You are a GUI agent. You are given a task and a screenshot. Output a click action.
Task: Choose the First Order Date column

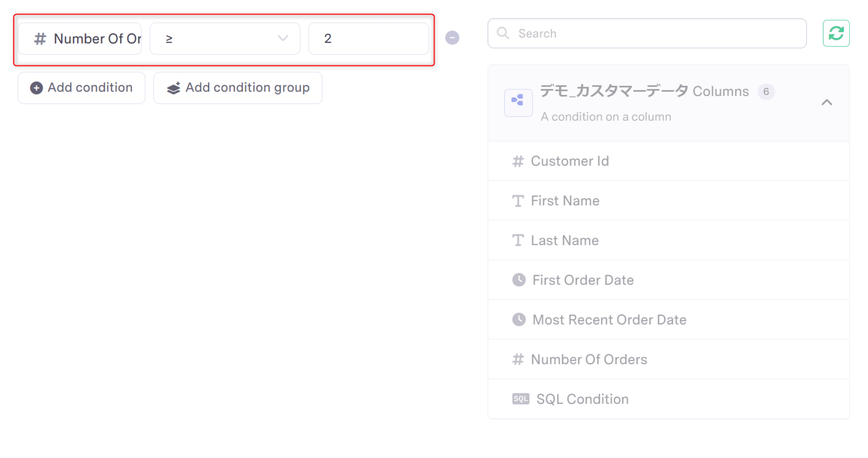668,280
